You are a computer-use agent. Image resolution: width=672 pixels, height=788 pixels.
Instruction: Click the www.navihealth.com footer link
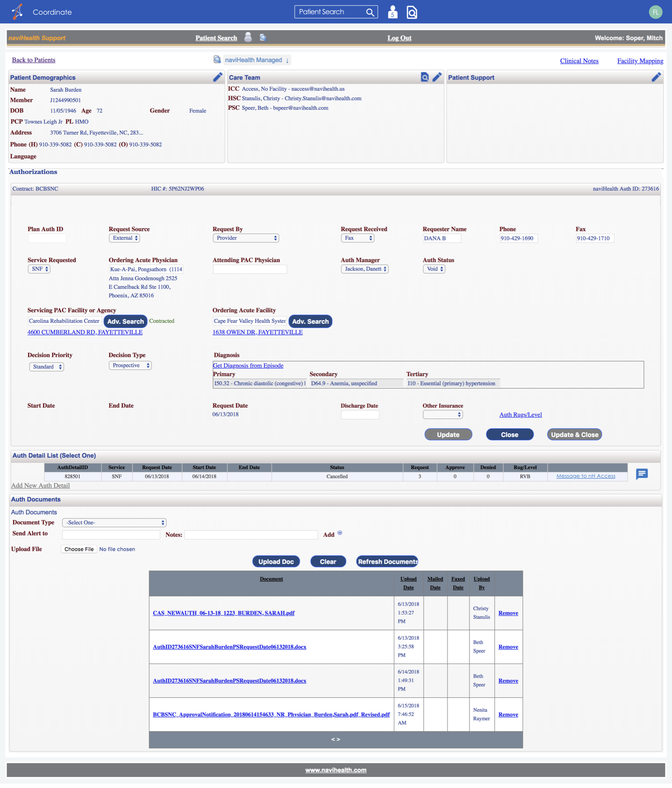pyautogui.click(x=336, y=770)
